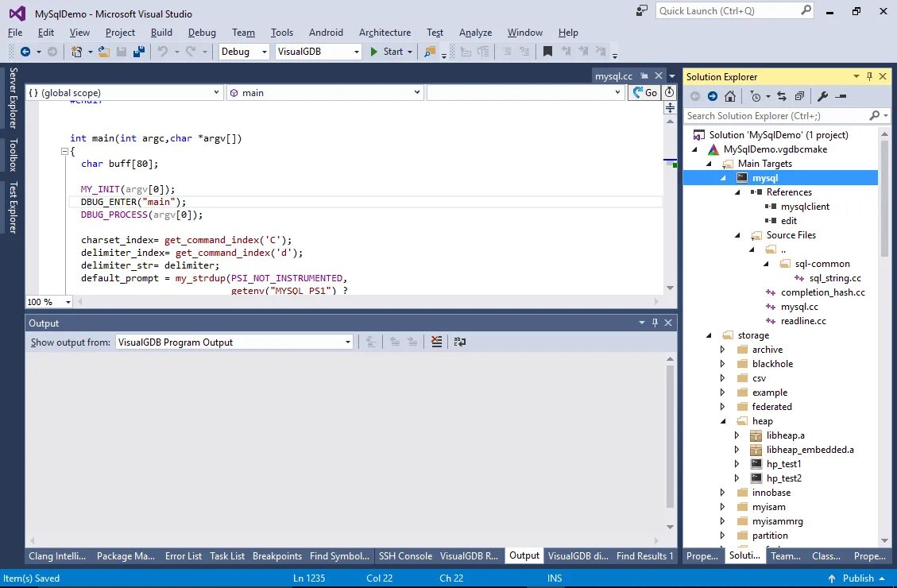The image size is (897, 588).
Task: Expand the libheap.a target node
Action: (x=737, y=435)
